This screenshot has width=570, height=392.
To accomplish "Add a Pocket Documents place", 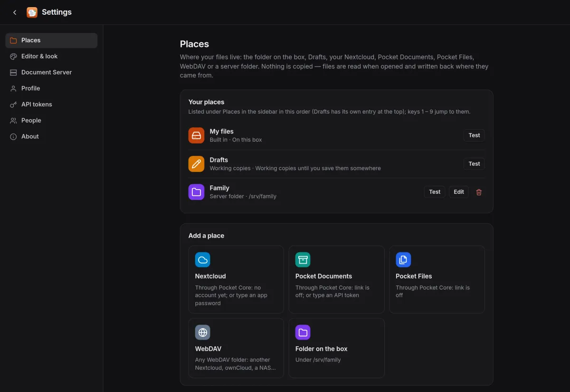I will coord(336,279).
